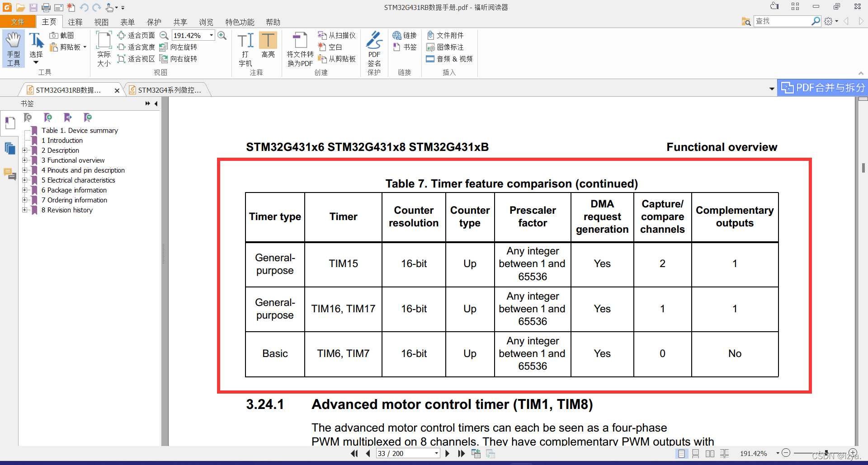Jump to the first page
This screenshot has width=868, height=465.
click(354, 453)
